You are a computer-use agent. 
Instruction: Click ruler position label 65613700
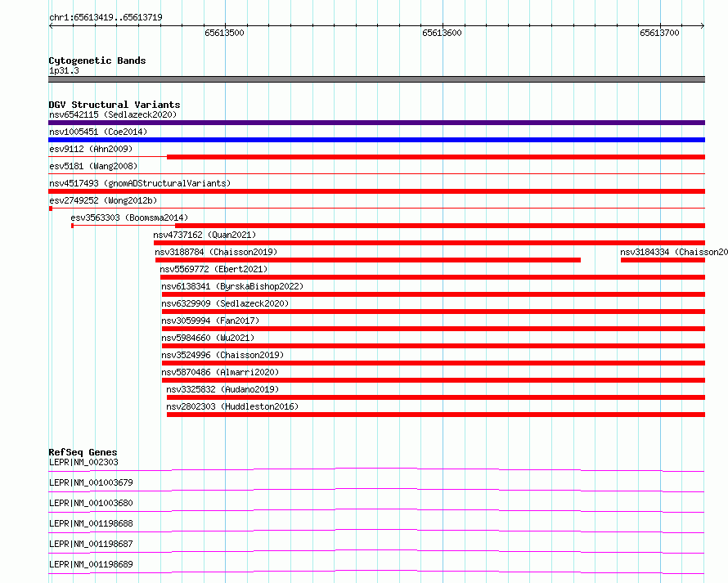point(659,33)
